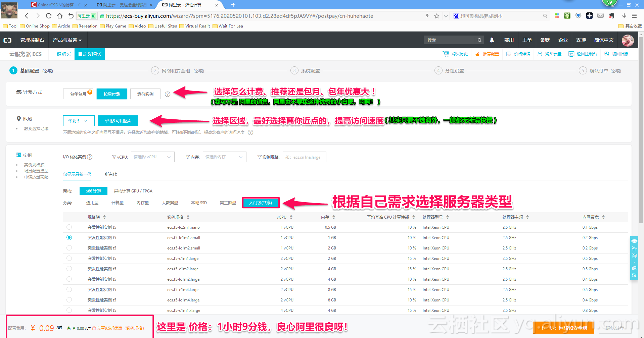Screen dimensions: 644x338
Task: Select radio for ecs.t5-c1m1.large
Action: coord(69,258)
